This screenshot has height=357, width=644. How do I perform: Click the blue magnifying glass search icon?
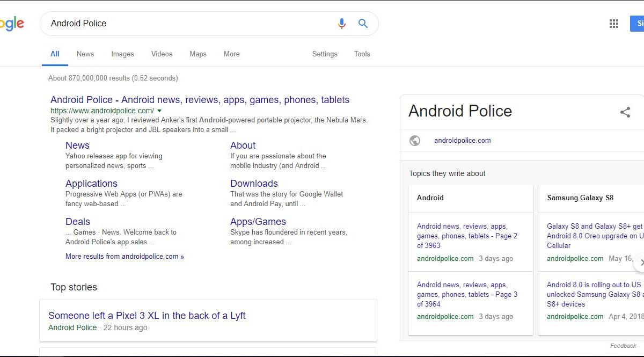pyautogui.click(x=363, y=24)
